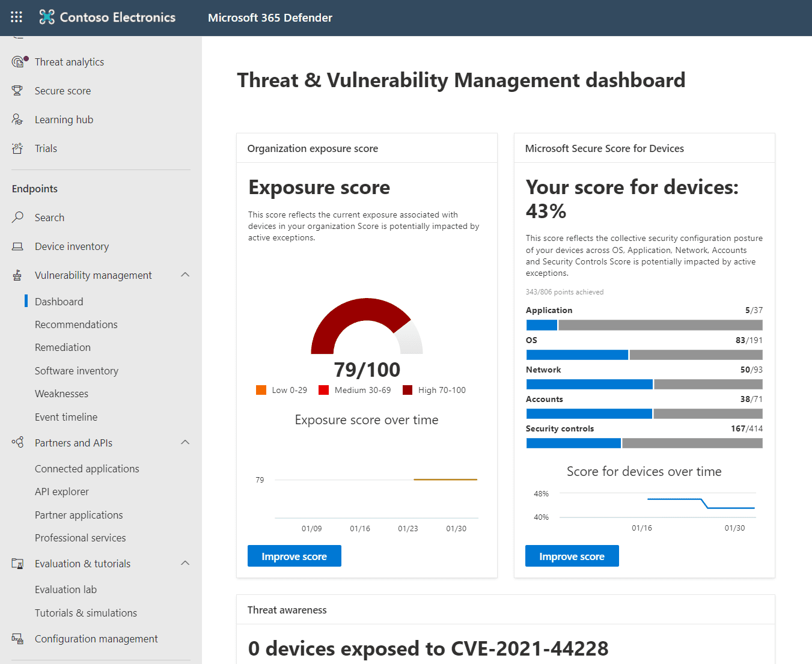Click the Contoso Electronics logo icon

pos(47,17)
